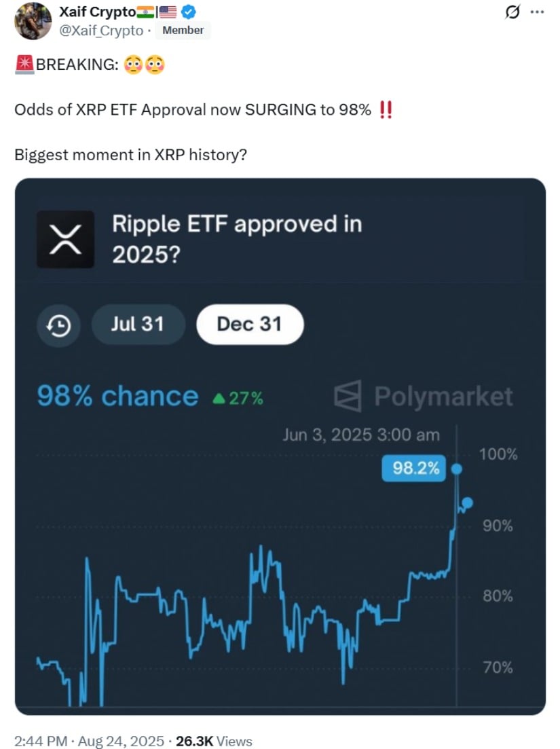This screenshot has height=749, width=560.
Task: Click the XRP logo icon
Action: click(65, 239)
